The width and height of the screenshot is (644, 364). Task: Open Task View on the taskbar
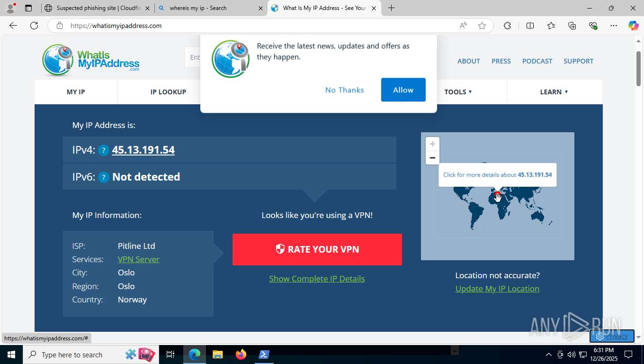(x=170, y=355)
